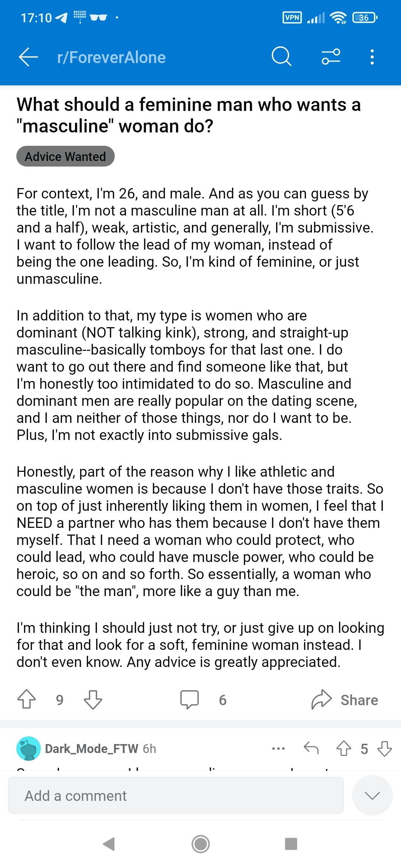Open more options for Dark_Mode_FTW's comment
Screen dimensions: 401x868
pos(278,749)
